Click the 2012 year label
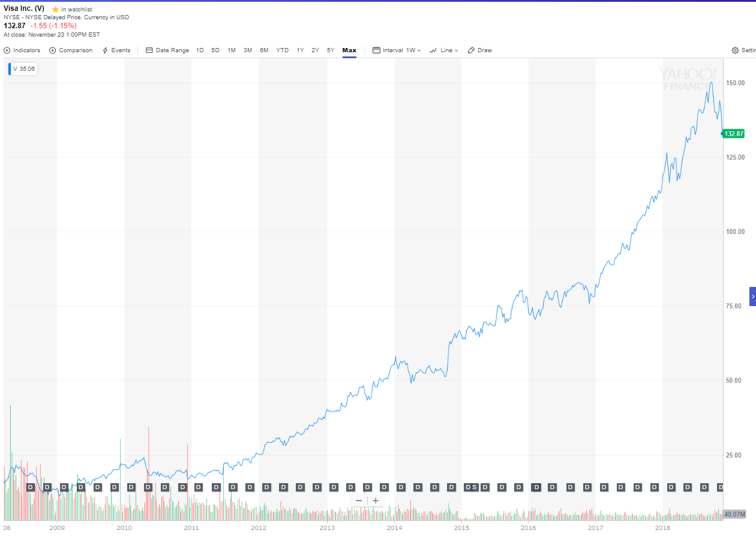This screenshot has width=756, height=536. (x=259, y=528)
